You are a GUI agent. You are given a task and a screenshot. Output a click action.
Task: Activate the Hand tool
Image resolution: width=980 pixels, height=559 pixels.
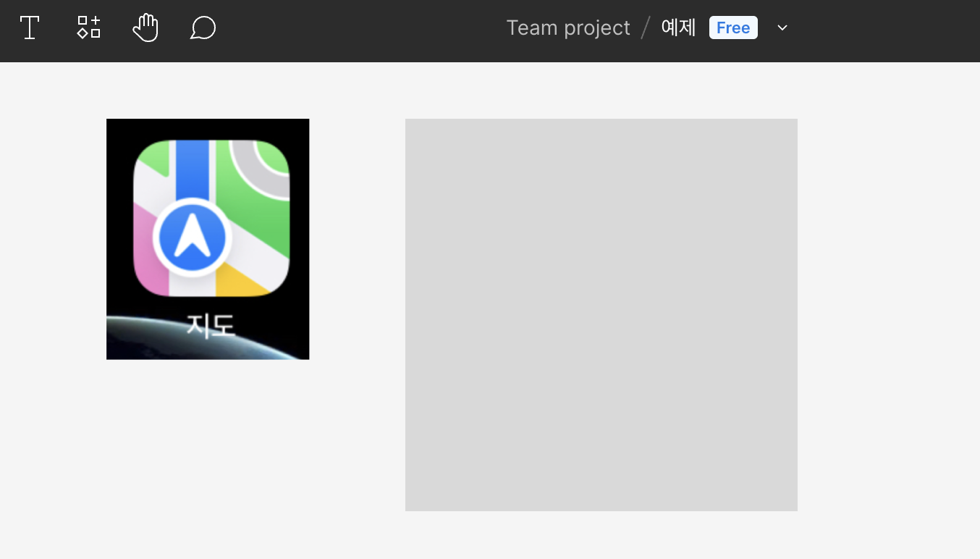[x=145, y=28]
